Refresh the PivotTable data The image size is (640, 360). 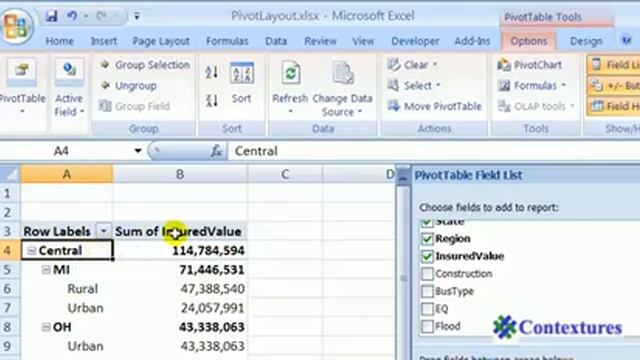point(290,73)
